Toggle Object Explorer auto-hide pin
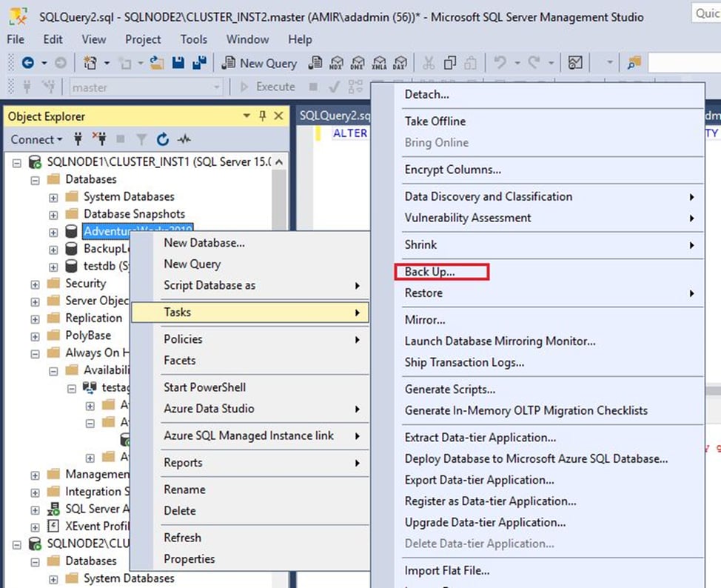Image resolution: width=721 pixels, height=588 pixels. pyautogui.click(x=263, y=116)
